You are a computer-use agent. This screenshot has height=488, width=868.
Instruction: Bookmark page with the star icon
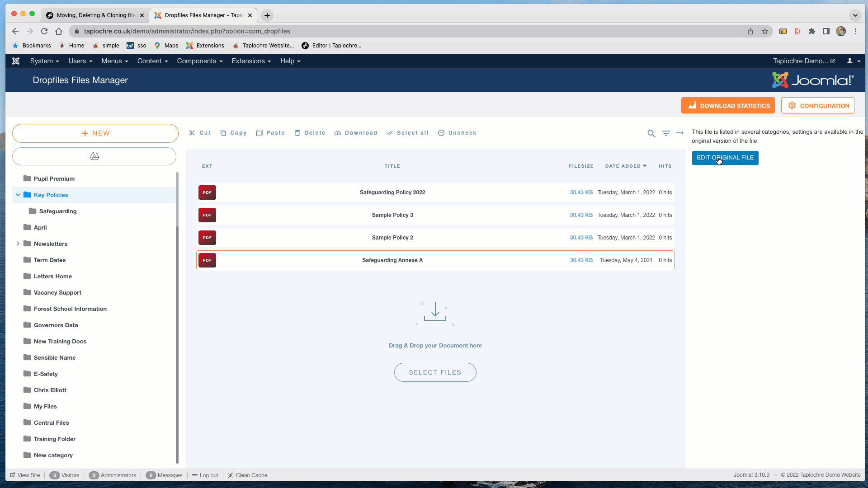[765, 31]
